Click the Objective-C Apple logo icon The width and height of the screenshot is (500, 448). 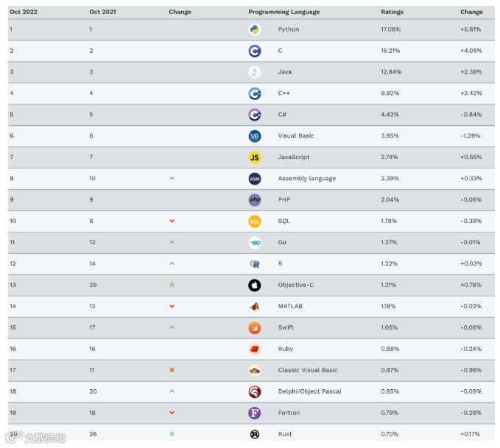click(x=255, y=285)
